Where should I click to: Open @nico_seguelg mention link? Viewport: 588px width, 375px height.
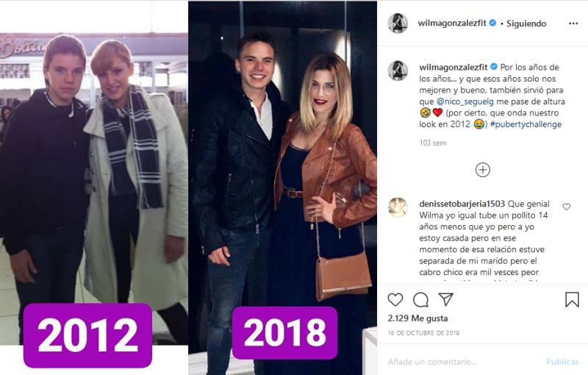(465, 101)
